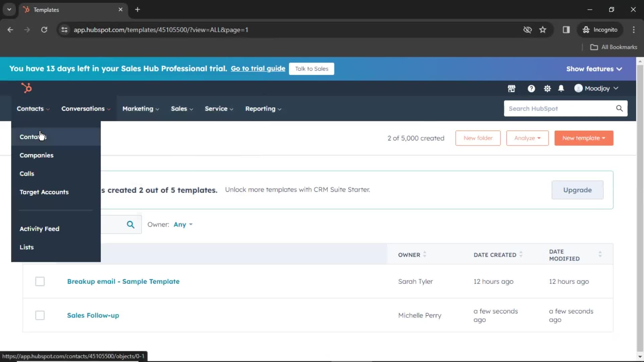Click the Moodjoy account avatar
This screenshot has height=362, width=644.
coord(578,88)
